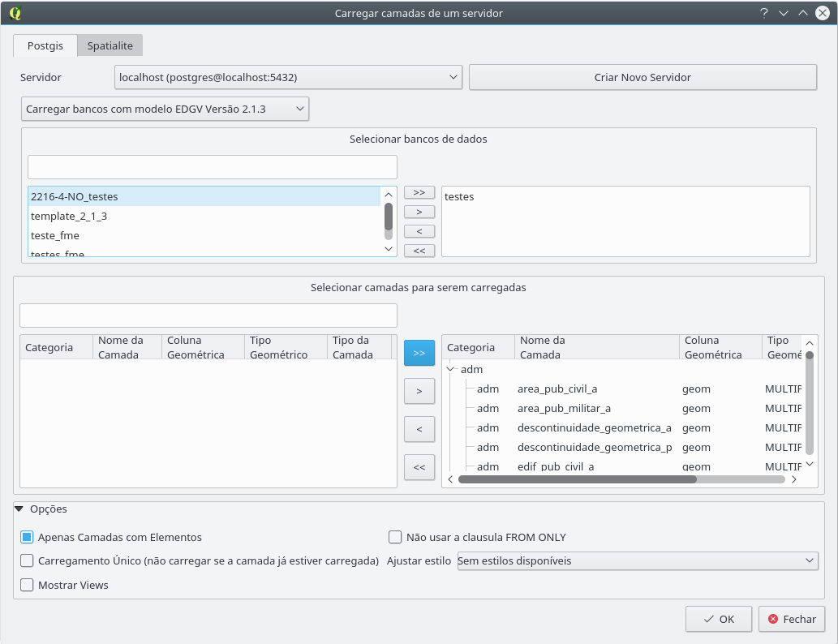This screenshot has width=838, height=644.
Task: Open the Servidor localhost dropdown
Action: click(x=288, y=78)
